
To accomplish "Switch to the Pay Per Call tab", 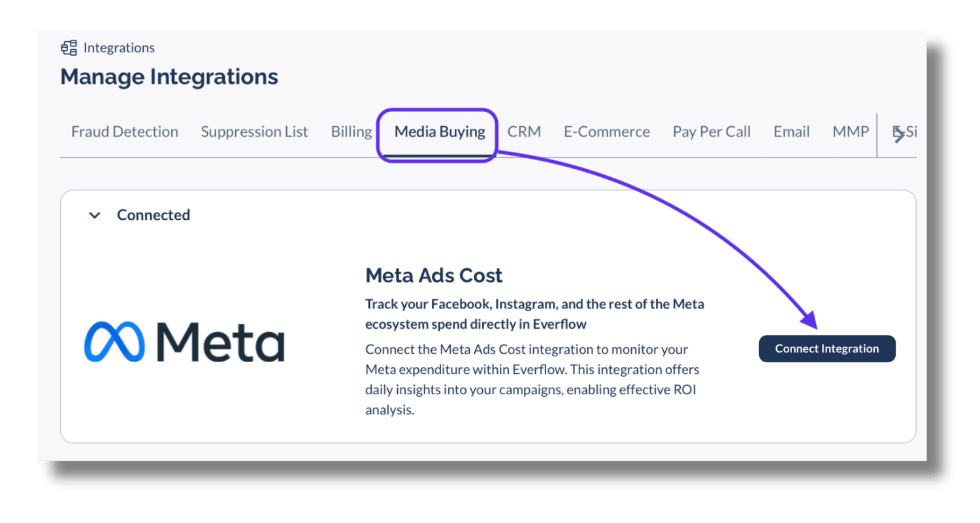I will 711,132.
